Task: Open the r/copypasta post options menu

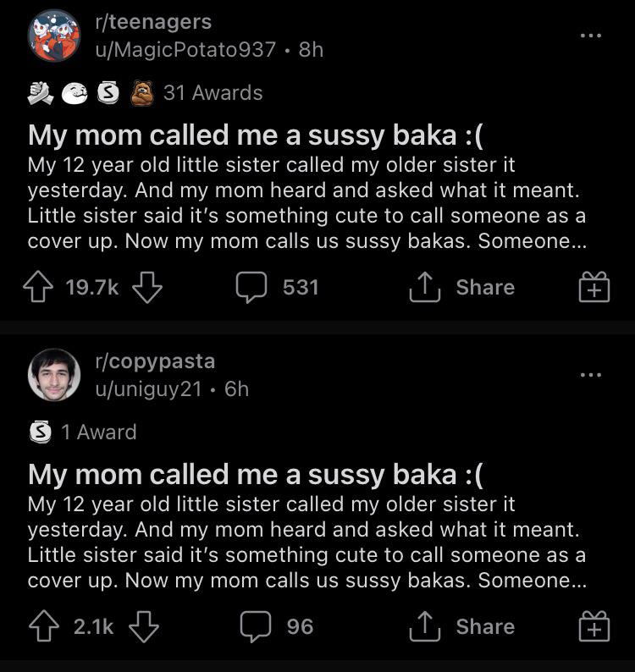Action: [590, 374]
